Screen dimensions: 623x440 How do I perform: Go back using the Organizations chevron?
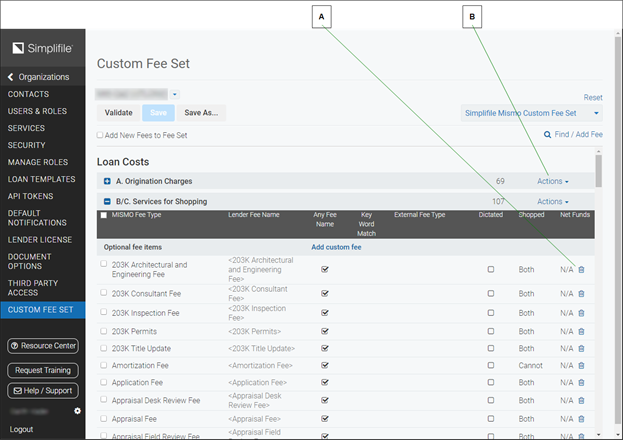click(x=10, y=77)
